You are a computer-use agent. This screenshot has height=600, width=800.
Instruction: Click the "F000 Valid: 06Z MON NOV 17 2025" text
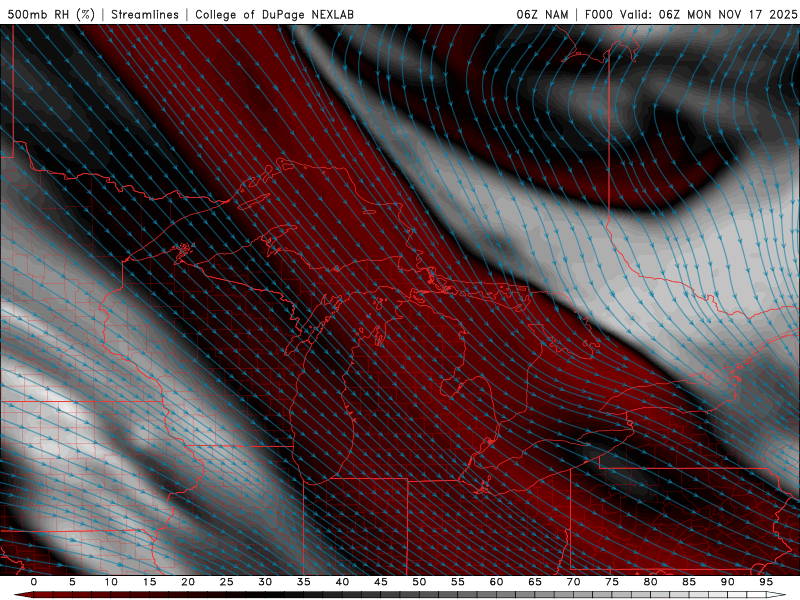pyautogui.click(x=691, y=14)
